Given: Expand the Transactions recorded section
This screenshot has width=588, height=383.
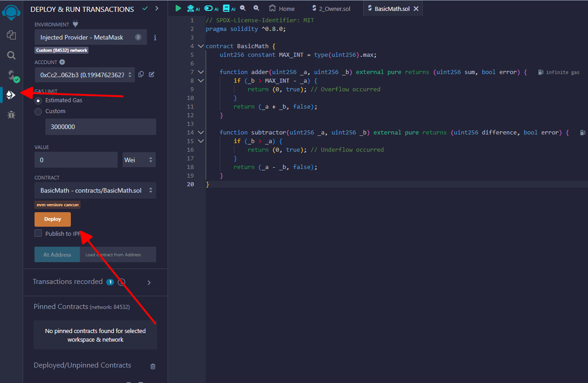Looking at the screenshot, I should click(x=149, y=283).
